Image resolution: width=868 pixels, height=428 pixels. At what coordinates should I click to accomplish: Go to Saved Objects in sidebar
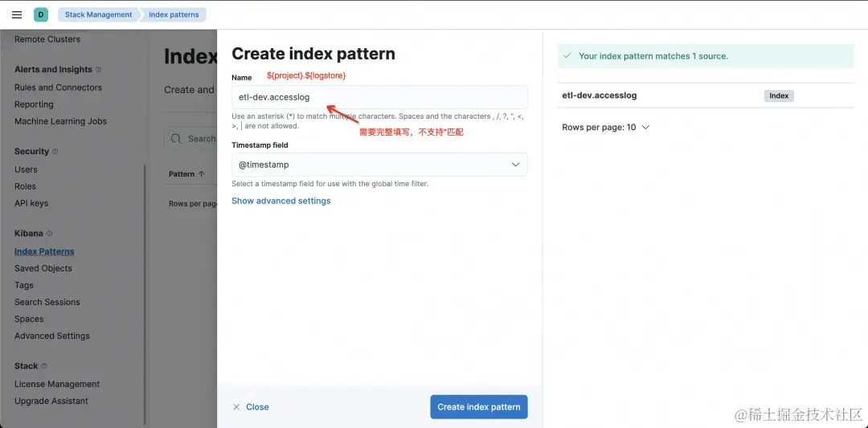click(x=43, y=268)
